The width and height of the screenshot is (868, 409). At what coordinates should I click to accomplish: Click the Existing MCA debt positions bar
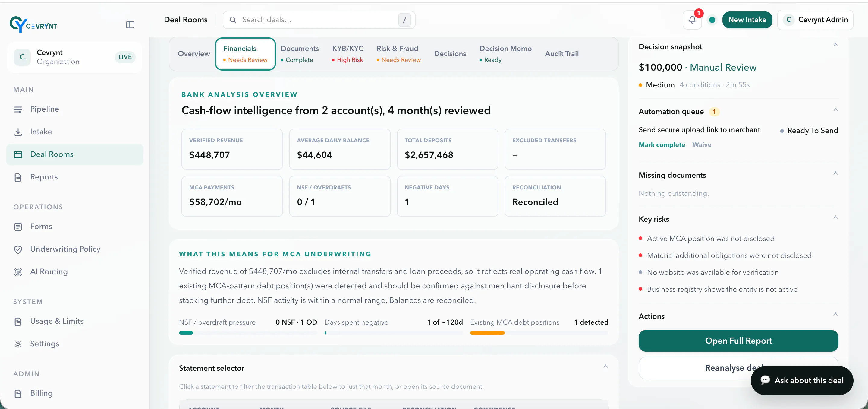(x=539, y=333)
